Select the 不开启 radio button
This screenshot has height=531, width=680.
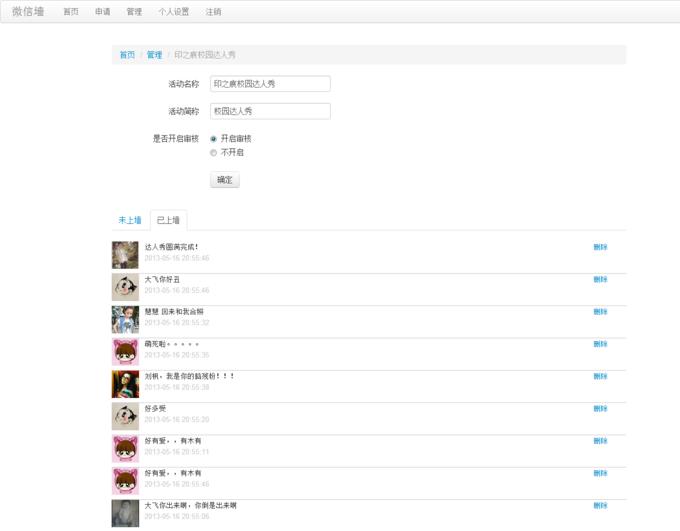coord(213,153)
